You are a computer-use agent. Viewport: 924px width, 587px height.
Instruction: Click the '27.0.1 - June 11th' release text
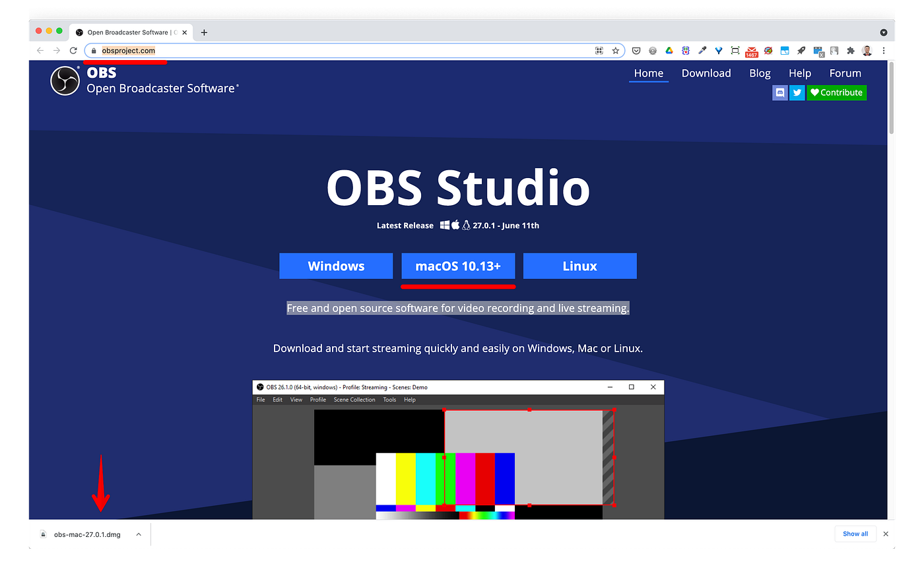pyautogui.click(x=506, y=226)
